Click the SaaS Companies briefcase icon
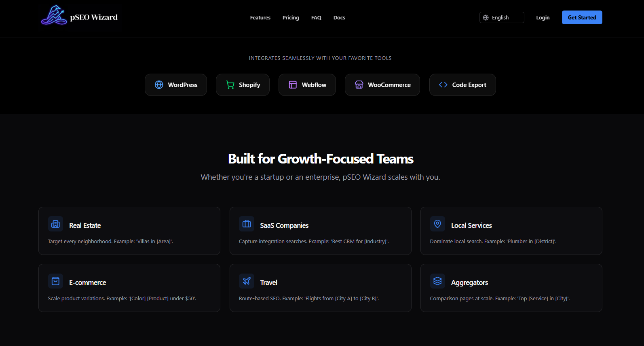 click(247, 224)
